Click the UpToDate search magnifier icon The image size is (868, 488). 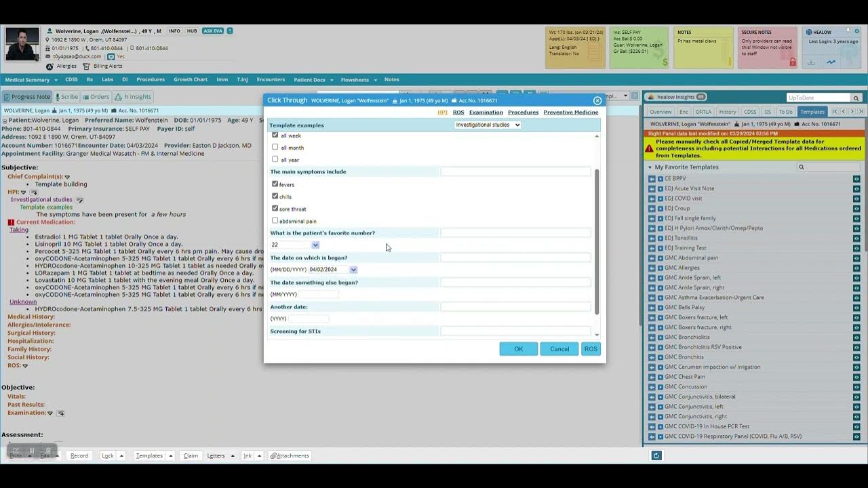tap(856, 98)
